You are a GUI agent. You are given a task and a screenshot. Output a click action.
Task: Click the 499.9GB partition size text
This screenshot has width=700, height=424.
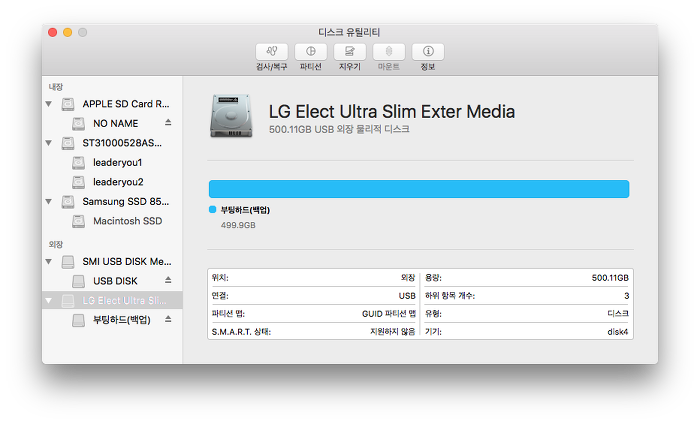point(238,225)
